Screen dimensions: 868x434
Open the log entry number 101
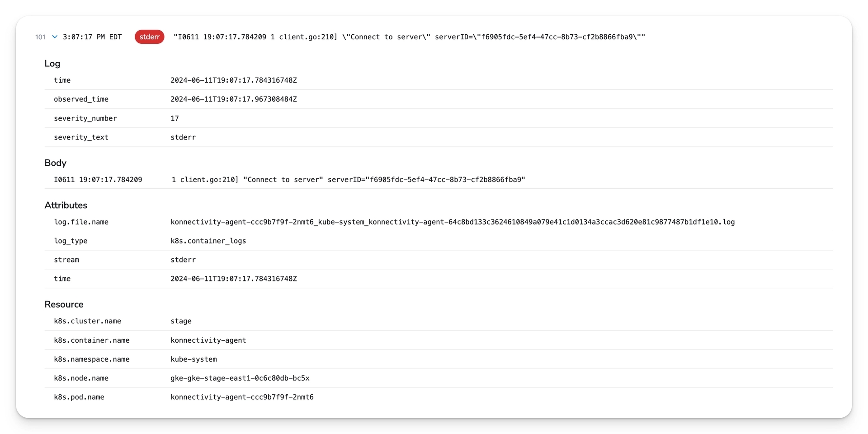coord(40,37)
